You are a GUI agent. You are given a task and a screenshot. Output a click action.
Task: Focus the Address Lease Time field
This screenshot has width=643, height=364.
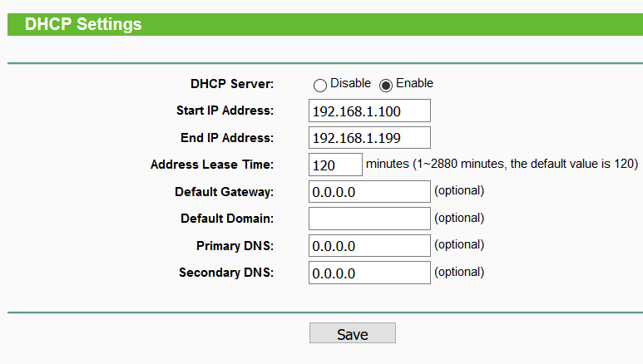335,165
